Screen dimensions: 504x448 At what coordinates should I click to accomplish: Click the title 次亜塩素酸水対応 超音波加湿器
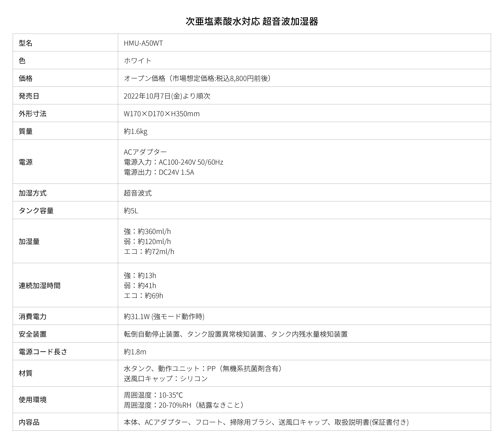pos(252,21)
